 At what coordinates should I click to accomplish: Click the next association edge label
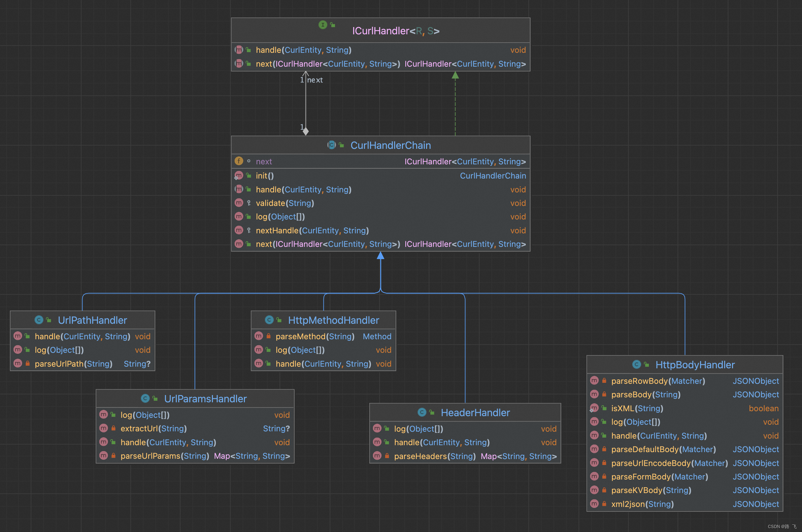point(315,80)
